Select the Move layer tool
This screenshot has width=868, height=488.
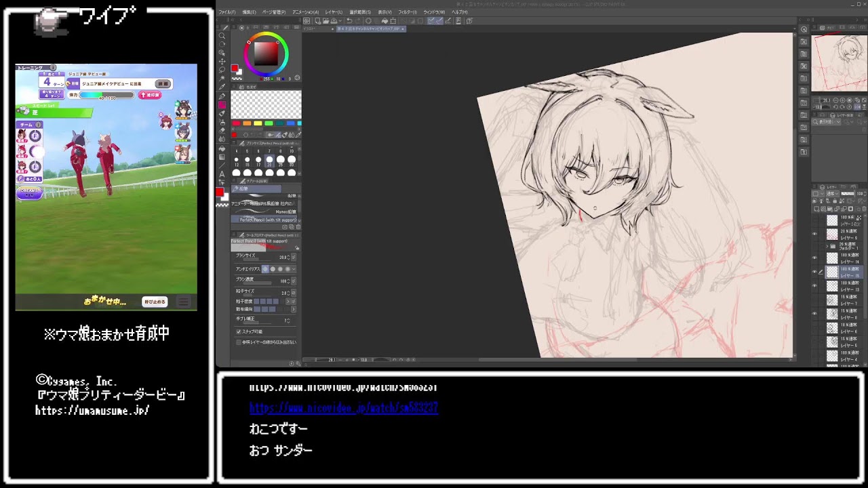coord(222,61)
